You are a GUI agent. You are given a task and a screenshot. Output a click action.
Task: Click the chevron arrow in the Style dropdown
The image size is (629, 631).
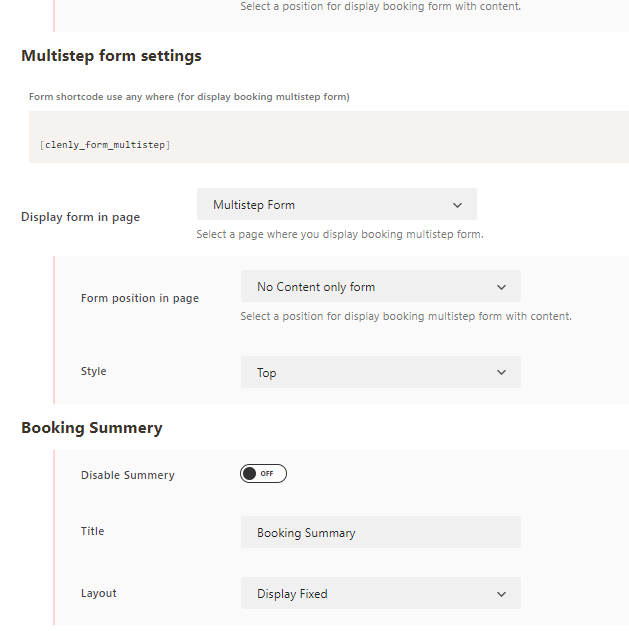[x=501, y=373]
